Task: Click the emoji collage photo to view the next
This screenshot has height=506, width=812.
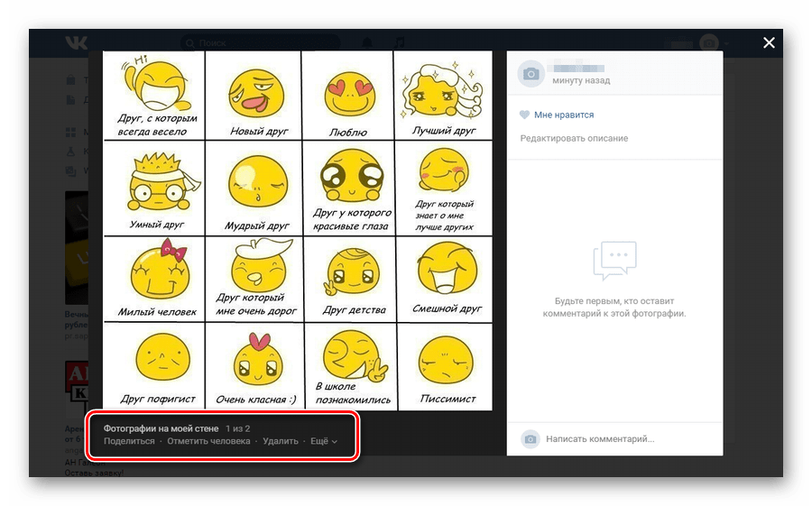Action: 298,230
